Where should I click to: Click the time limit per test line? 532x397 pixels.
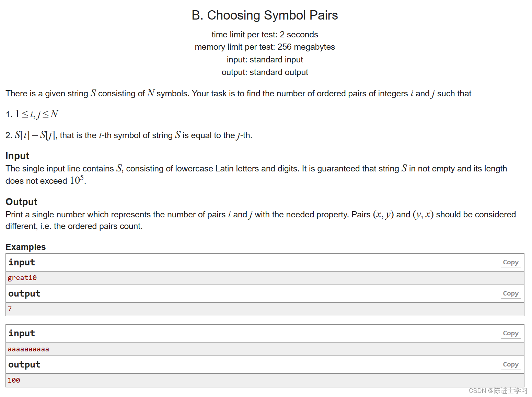pyautogui.click(x=265, y=34)
